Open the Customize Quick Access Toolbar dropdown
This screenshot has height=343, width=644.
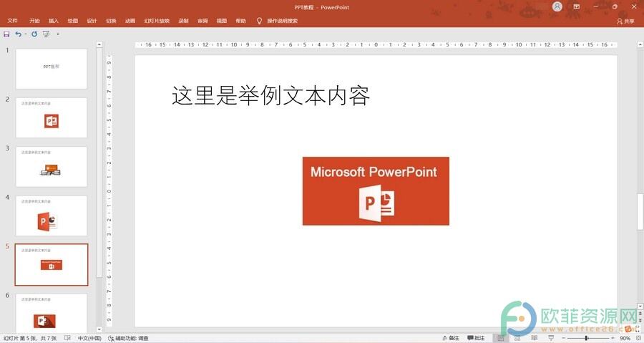(x=58, y=34)
